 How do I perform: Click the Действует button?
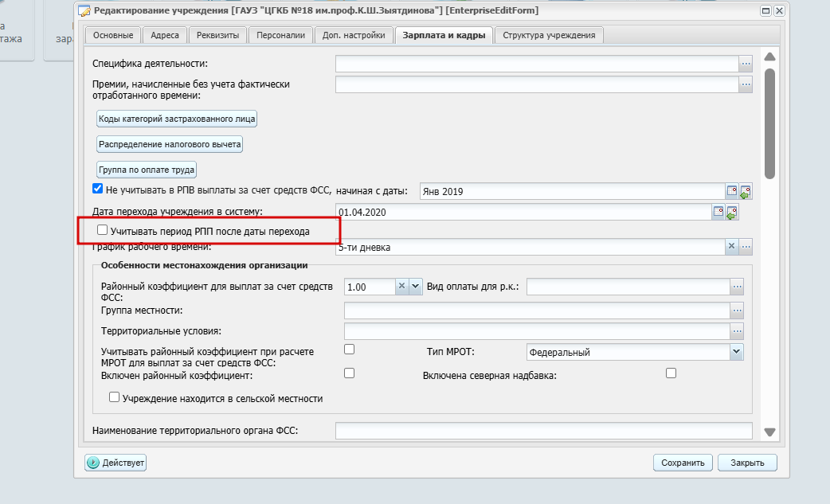(x=115, y=463)
